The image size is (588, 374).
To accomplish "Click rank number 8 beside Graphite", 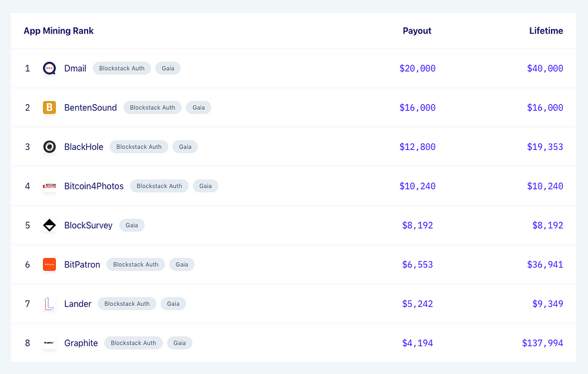I will coord(28,343).
